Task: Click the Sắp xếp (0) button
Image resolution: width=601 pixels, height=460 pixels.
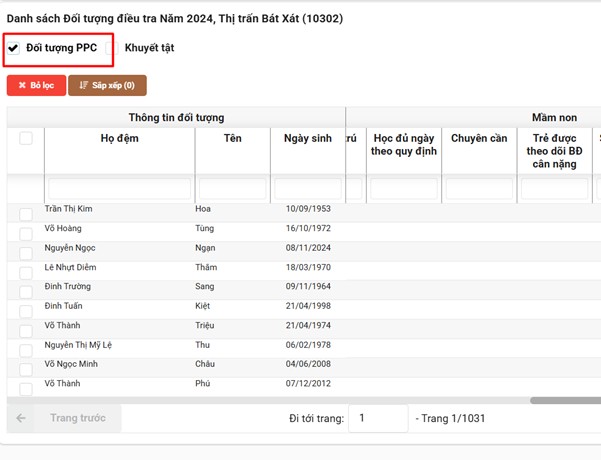Action: pyautogui.click(x=107, y=86)
